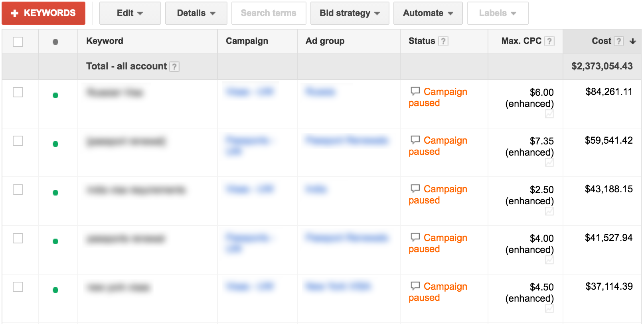
Task: Click the bid chart icon under $7.35 enhanced
Action: click(549, 163)
